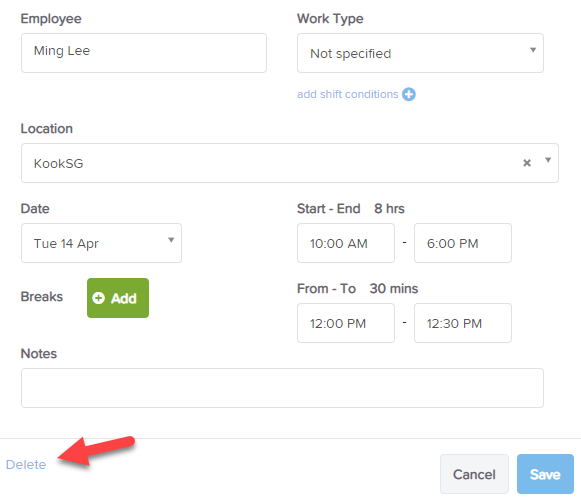
Task: Click the break start 12:00 PM field
Action: [x=346, y=323]
